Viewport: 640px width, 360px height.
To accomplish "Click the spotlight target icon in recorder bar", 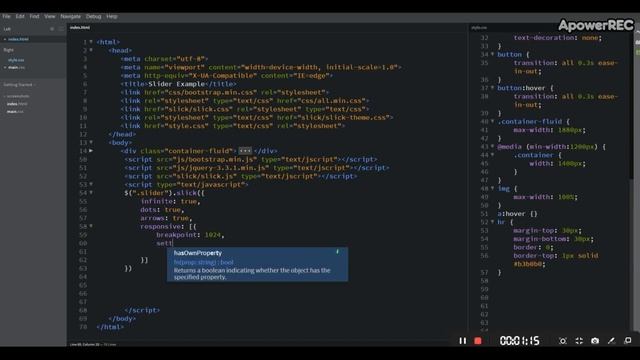I will tap(563, 341).
